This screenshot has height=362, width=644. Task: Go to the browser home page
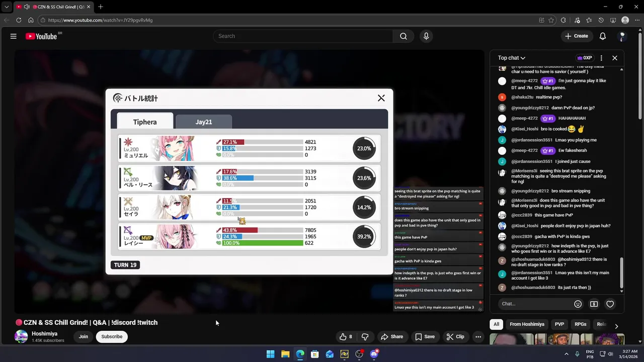(x=31, y=20)
